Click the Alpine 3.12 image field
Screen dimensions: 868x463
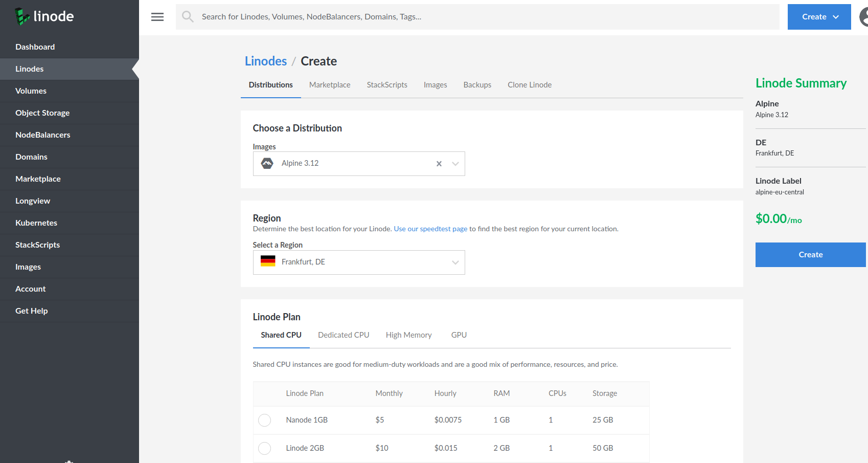(359, 164)
